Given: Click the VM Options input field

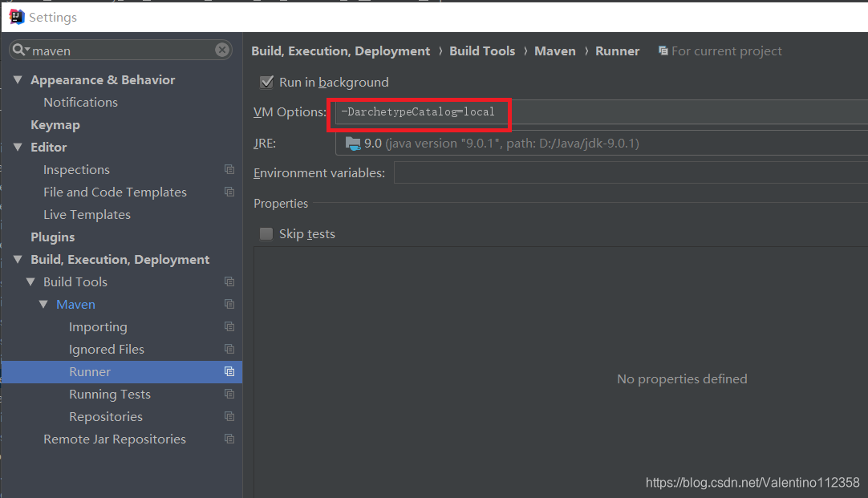Looking at the screenshot, I should click(x=602, y=111).
